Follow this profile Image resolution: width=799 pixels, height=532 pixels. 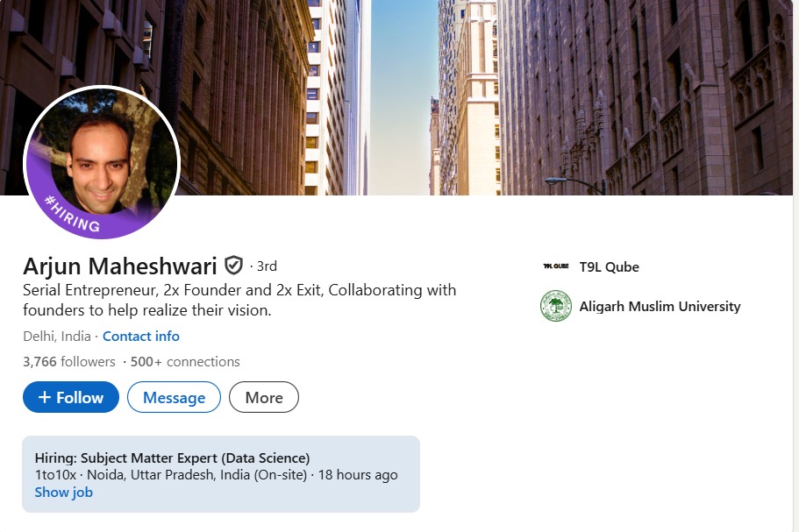(x=71, y=398)
